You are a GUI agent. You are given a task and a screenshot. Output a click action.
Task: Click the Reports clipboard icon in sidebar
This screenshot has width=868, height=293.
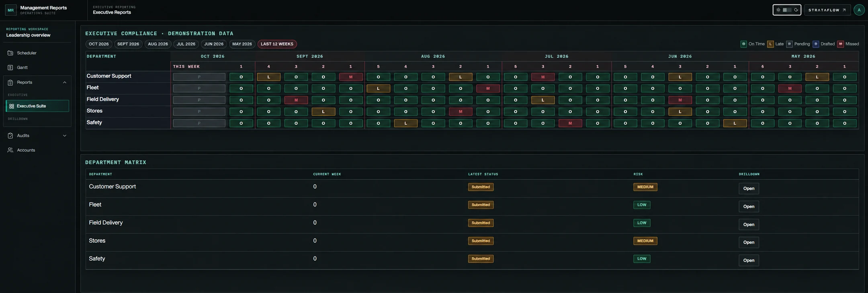(10, 83)
